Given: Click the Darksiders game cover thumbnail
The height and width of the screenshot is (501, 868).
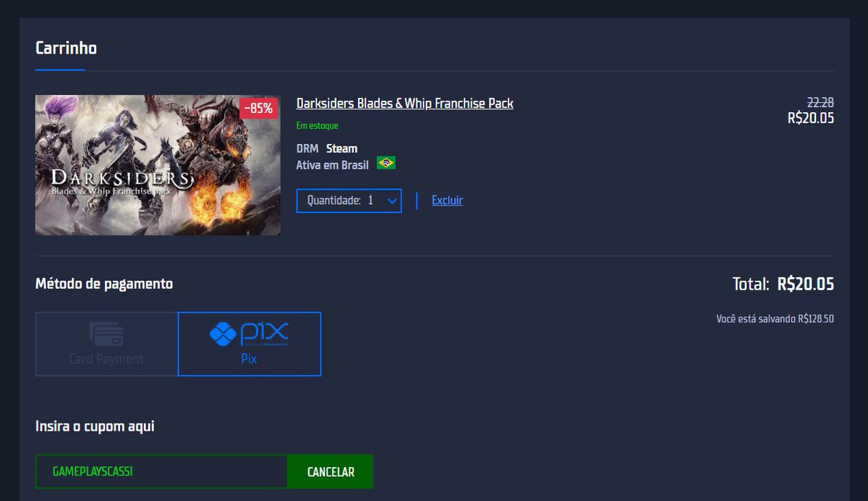Looking at the screenshot, I should [x=158, y=165].
